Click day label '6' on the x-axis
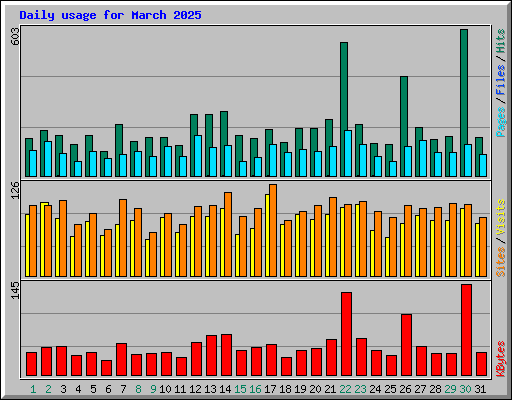 [108, 389]
